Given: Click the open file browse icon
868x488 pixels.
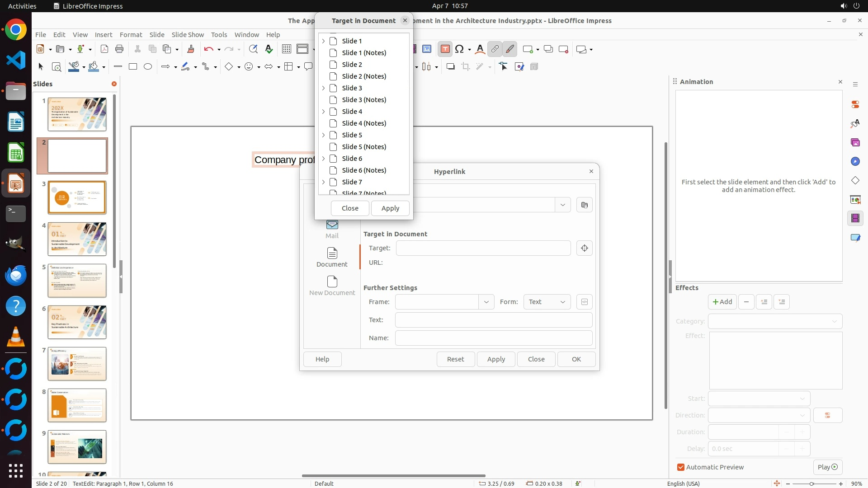Looking at the screenshot, I should (x=584, y=205).
